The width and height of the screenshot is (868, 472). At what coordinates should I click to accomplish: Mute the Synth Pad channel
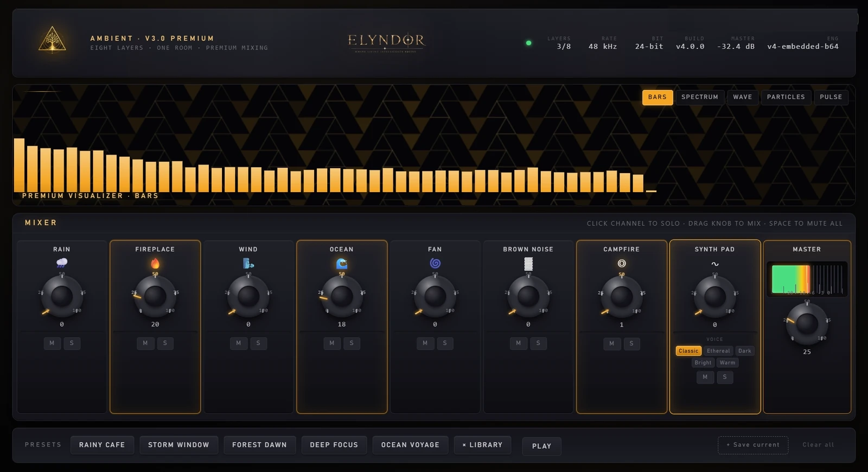705,377
